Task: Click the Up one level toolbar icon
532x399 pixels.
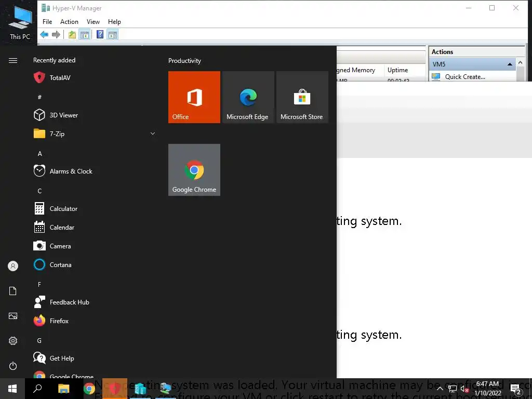Action: click(x=72, y=34)
